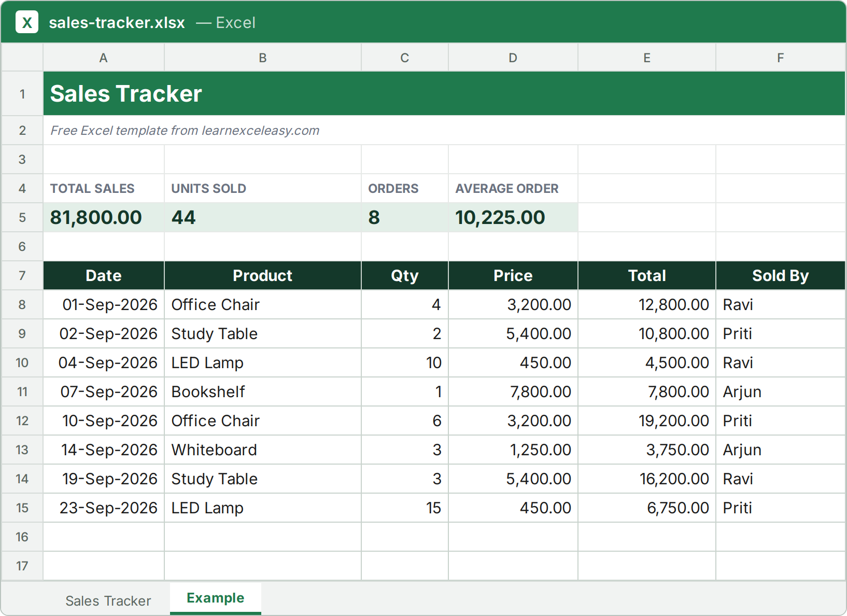The height and width of the screenshot is (616, 847).
Task: Select the 10,800.00 total cell
Action: pos(647,333)
